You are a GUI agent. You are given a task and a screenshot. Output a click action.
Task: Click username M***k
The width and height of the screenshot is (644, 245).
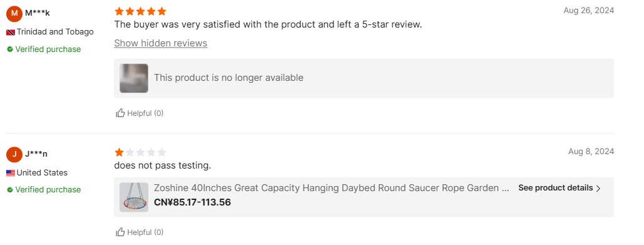coord(38,13)
